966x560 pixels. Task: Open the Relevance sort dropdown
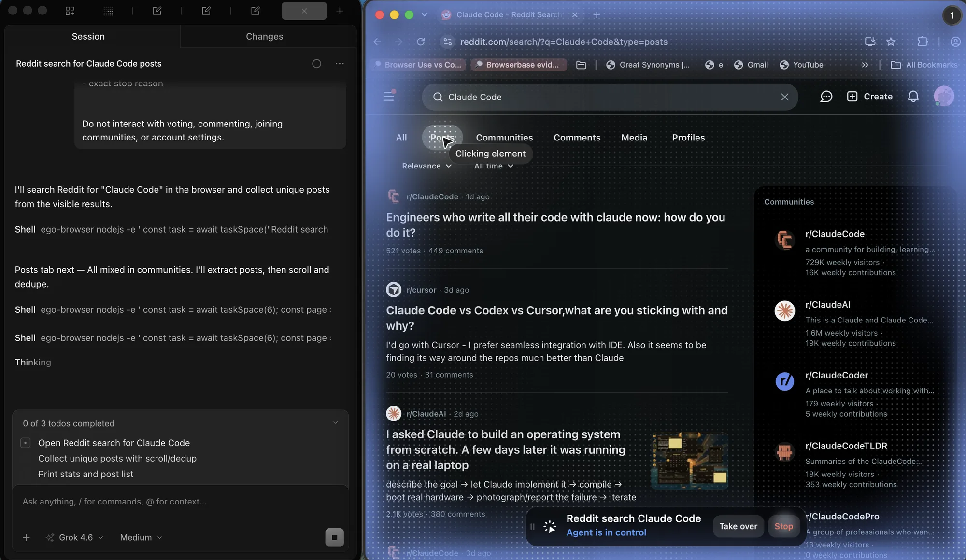click(x=426, y=166)
